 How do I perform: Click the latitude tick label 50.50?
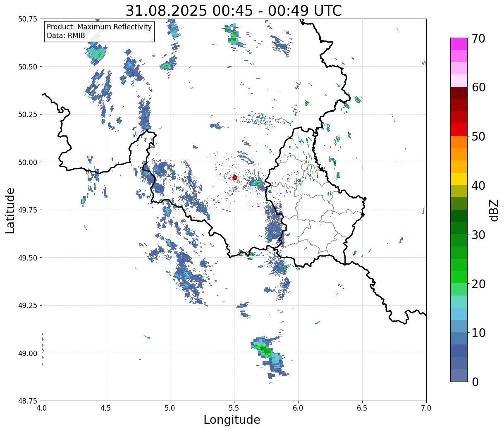[x=28, y=67]
